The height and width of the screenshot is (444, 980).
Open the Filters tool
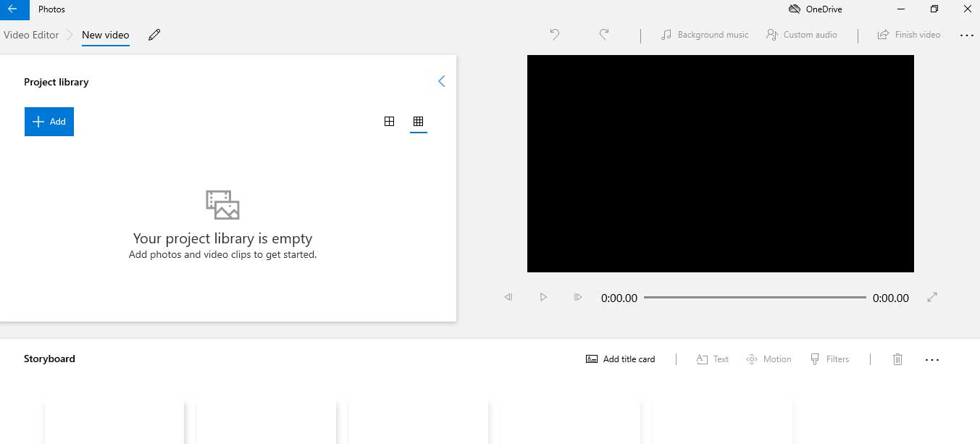coord(830,359)
